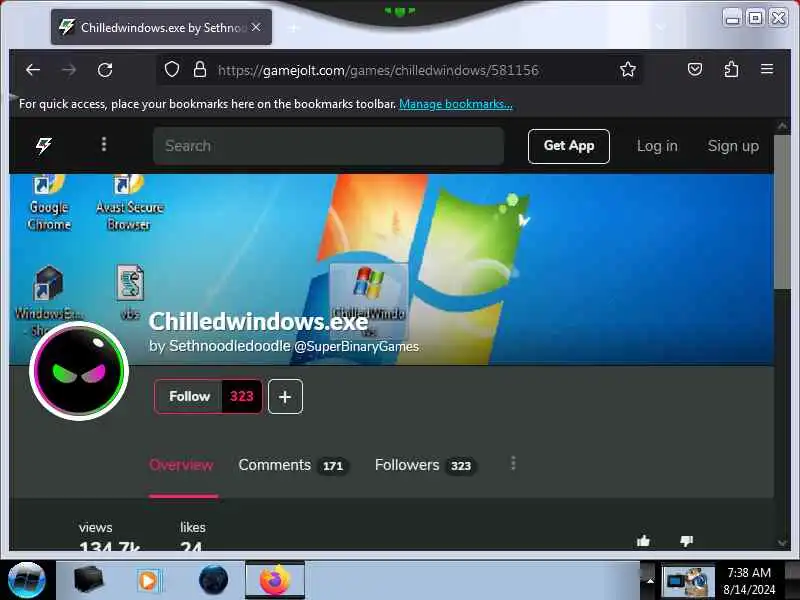This screenshot has width=800, height=600.
Task: Open the Windows Start orb
Action: 26,580
